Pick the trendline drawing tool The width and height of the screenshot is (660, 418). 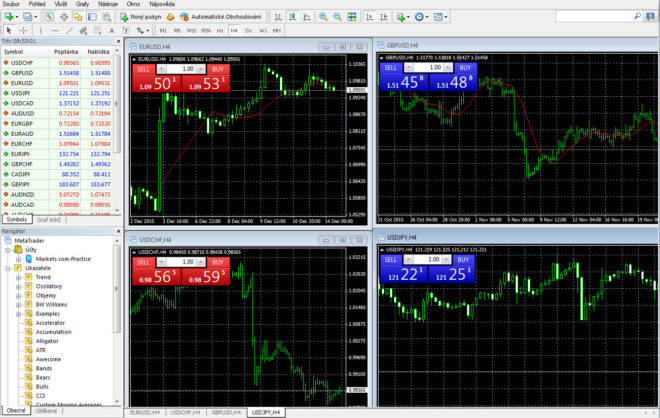tap(69, 30)
